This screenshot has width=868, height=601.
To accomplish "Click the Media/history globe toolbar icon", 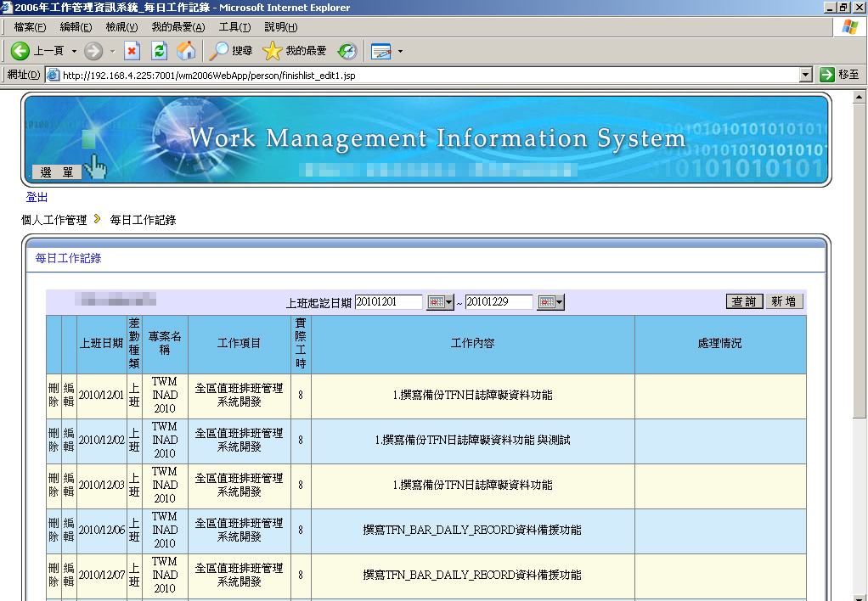I will (347, 51).
